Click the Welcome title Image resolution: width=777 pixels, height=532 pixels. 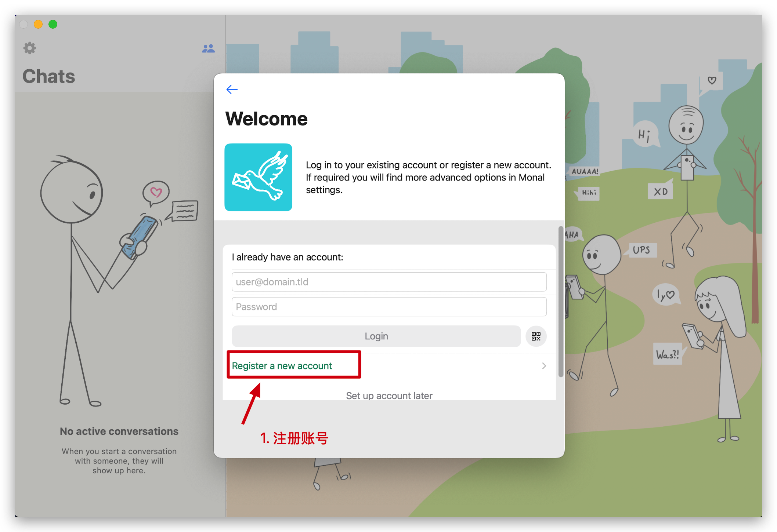[x=266, y=119]
